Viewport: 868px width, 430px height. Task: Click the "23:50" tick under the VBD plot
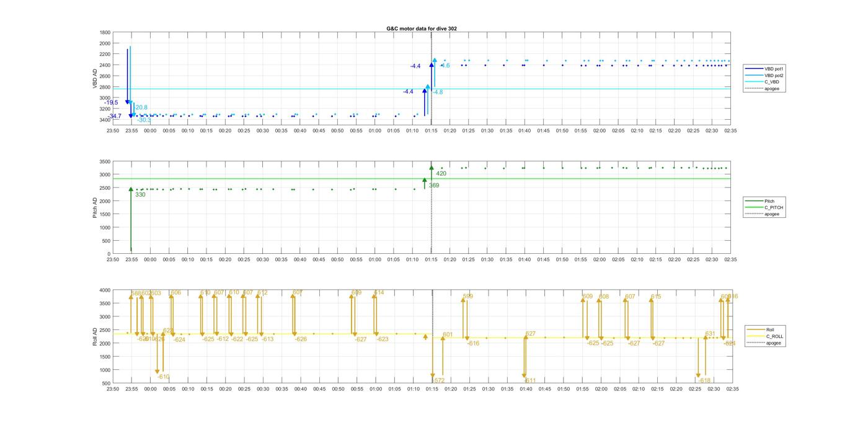click(x=113, y=131)
